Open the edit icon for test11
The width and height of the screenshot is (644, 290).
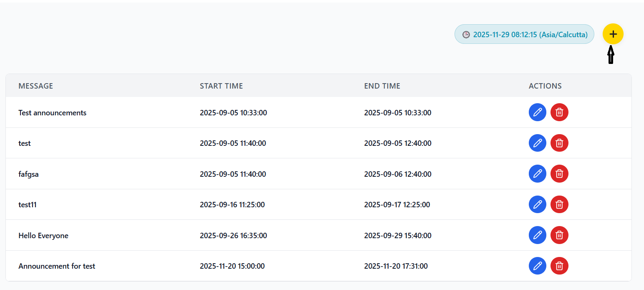tap(538, 204)
